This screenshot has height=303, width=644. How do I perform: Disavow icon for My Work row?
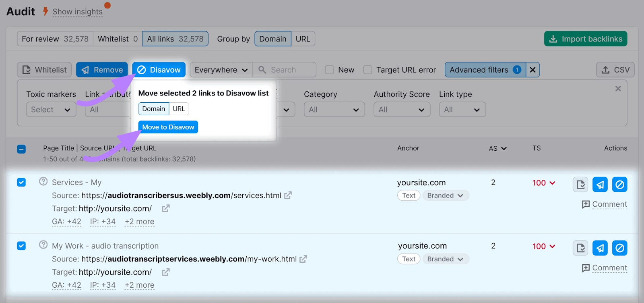tap(620, 248)
